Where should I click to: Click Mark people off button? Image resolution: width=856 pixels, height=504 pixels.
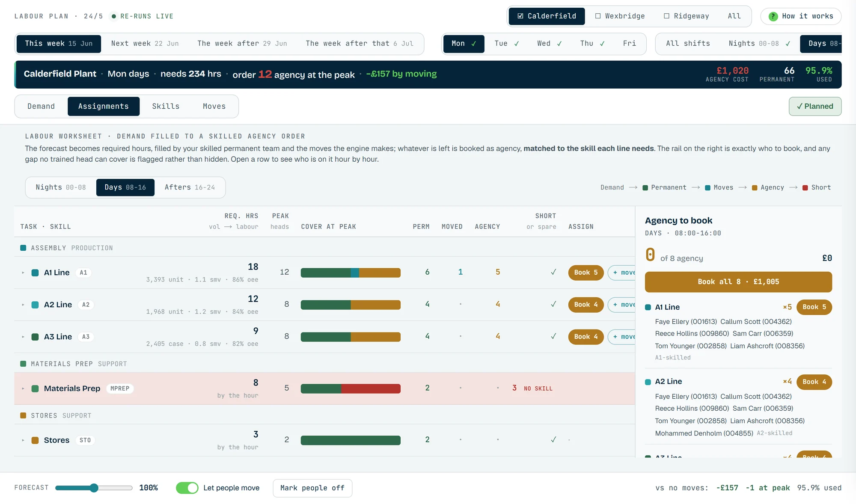coord(312,488)
